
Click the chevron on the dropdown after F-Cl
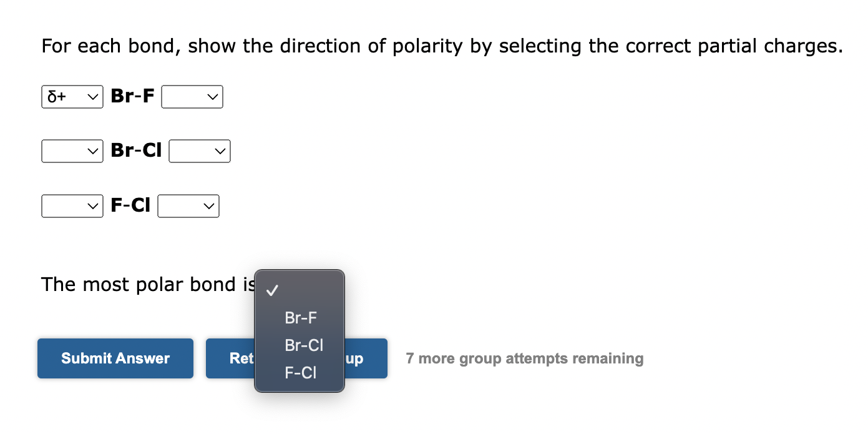(208, 205)
